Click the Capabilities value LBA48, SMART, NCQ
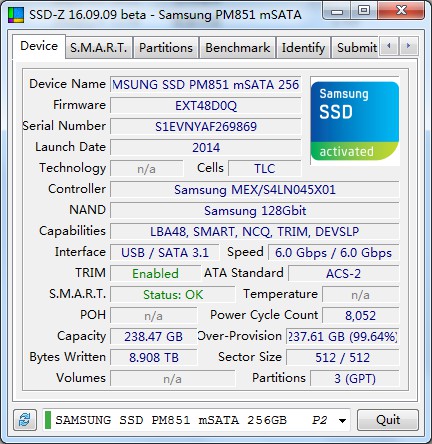Image resolution: width=432 pixels, height=444 pixels. coord(255,232)
